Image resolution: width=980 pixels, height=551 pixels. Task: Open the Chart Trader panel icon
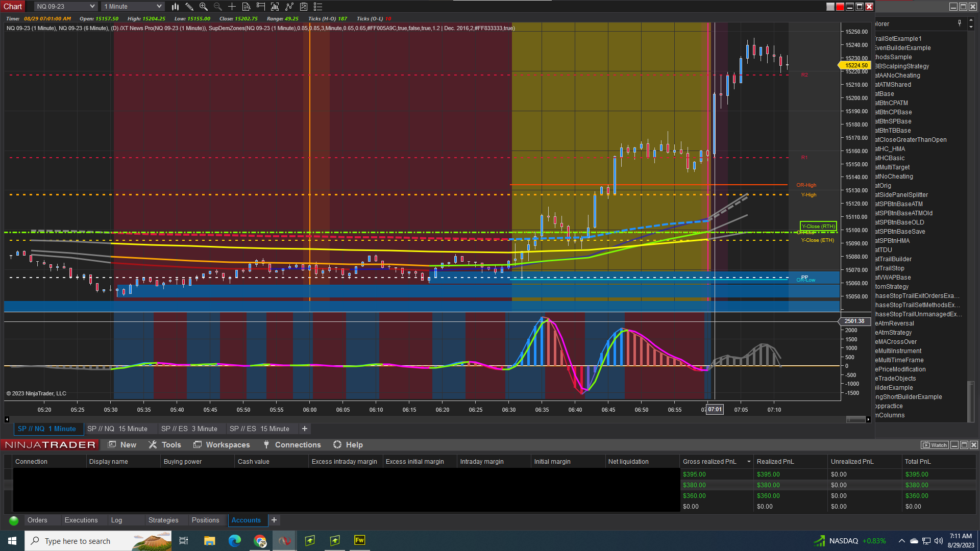point(261,7)
